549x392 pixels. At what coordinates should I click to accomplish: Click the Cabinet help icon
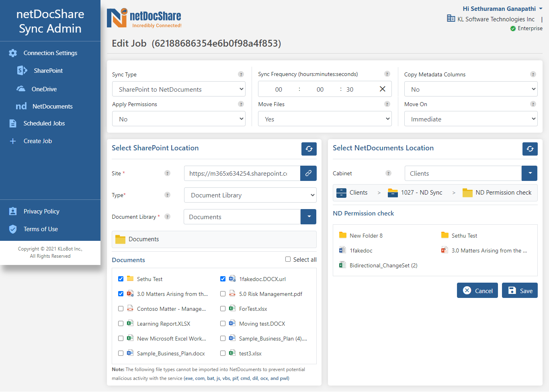click(x=388, y=173)
